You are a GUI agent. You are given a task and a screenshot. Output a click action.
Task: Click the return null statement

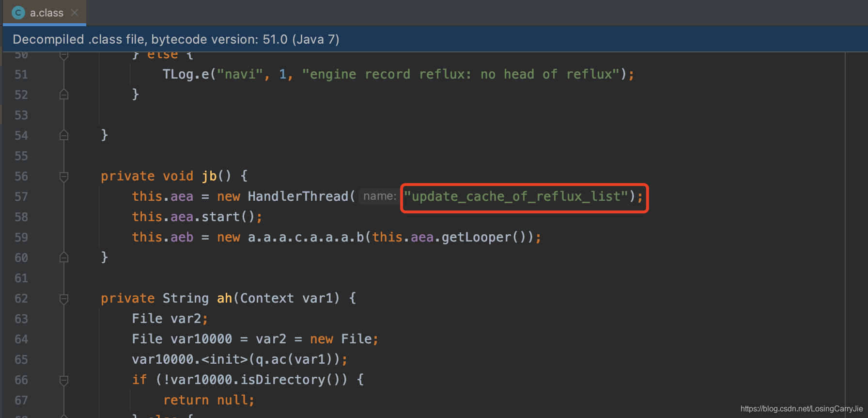pos(209,400)
